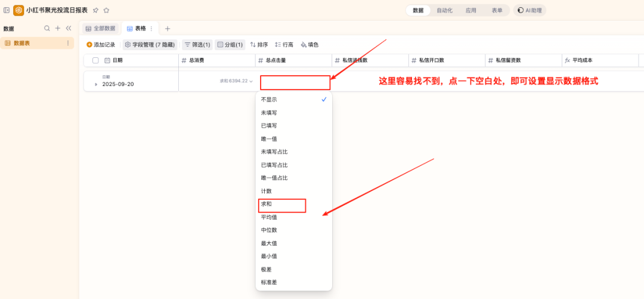Click the pin icon beside the title
This screenshot has height=299, width=644.
pyautogui.click(x=95, y=10)
